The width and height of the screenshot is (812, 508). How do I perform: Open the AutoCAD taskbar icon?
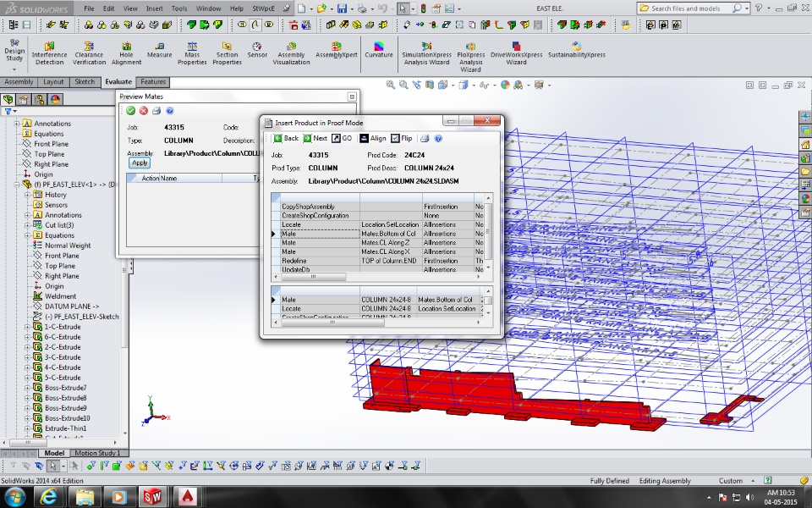click(x=187, y=497)
